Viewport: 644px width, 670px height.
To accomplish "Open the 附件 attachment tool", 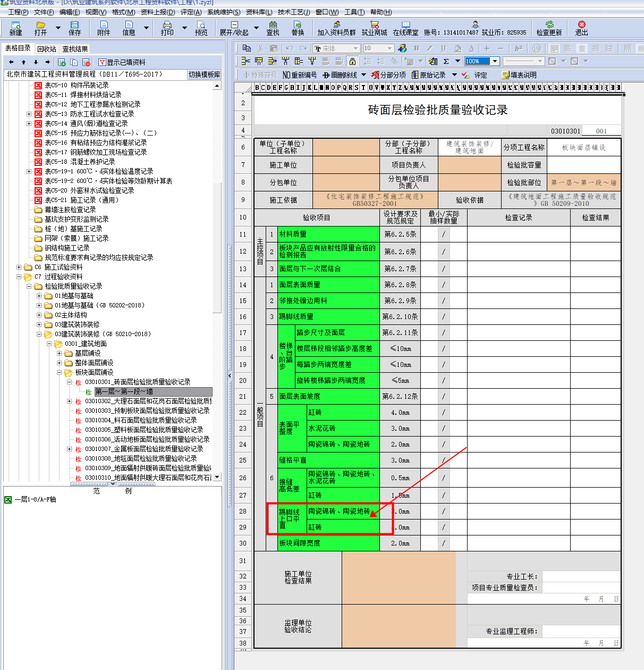I will (x=104, y=28).
